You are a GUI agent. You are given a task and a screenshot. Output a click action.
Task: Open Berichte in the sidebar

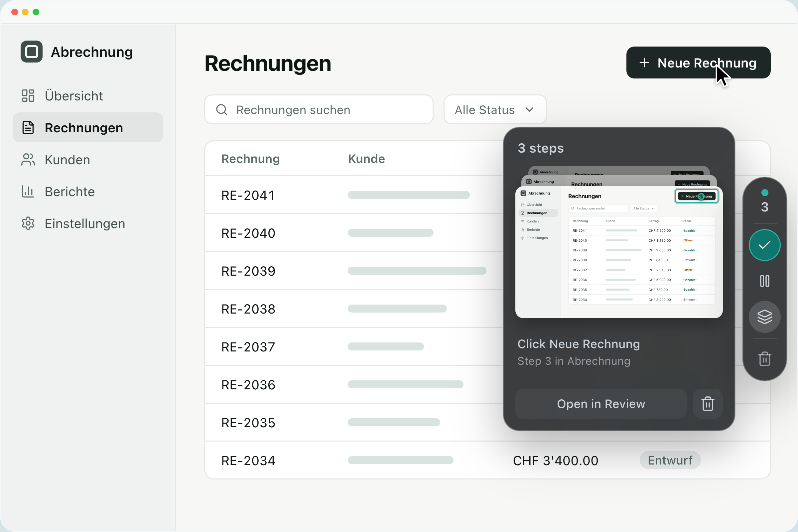point(88,192)
